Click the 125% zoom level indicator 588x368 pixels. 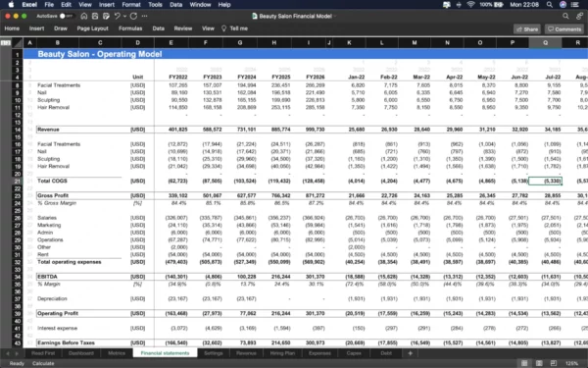coord(571,363)
